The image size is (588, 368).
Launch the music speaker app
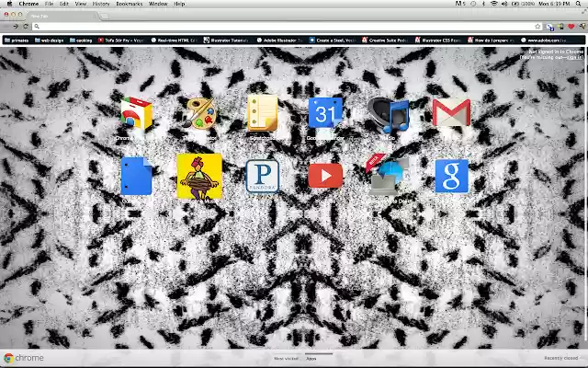[389, 114]
